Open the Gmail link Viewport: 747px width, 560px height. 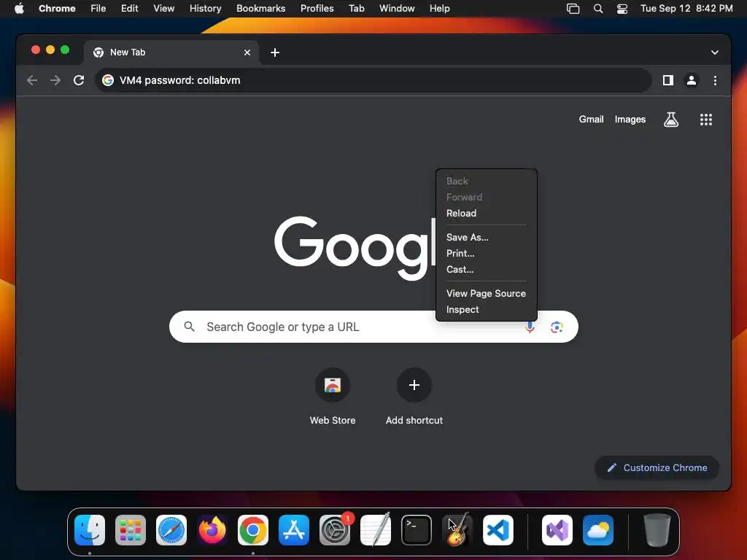pyautogui.click(x=591, y=120)
